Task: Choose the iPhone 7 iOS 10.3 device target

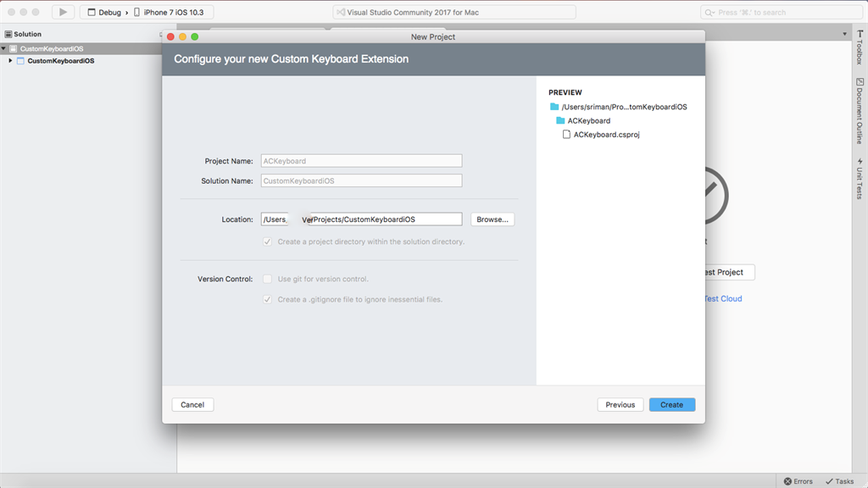Action: coord(173,13)
